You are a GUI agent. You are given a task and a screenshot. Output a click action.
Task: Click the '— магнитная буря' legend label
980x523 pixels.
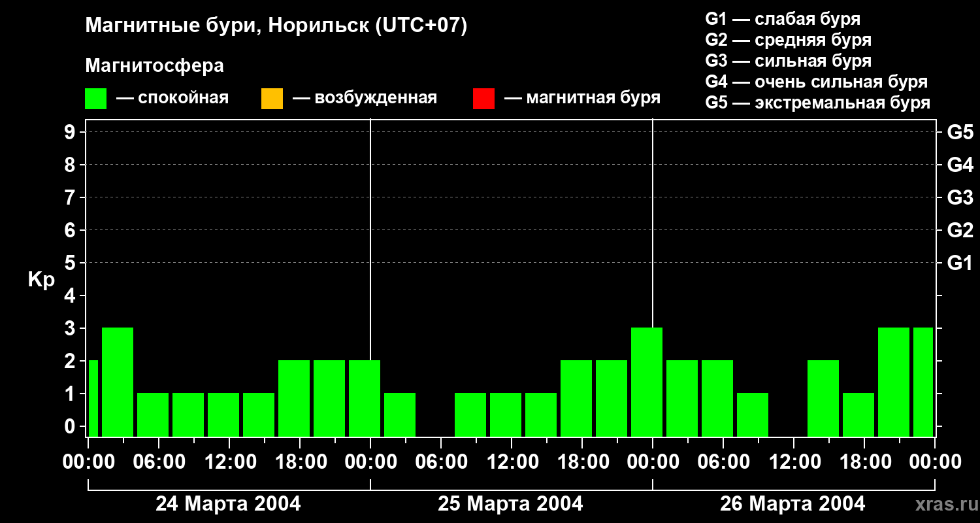coord(582,98)
